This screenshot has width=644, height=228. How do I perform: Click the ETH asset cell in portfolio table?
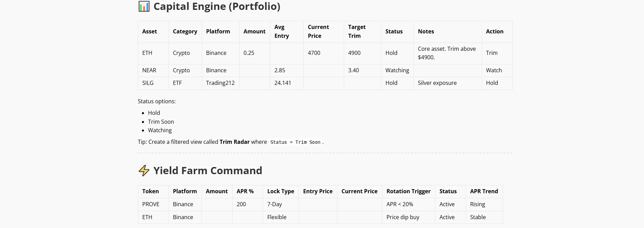coord(153,53)
